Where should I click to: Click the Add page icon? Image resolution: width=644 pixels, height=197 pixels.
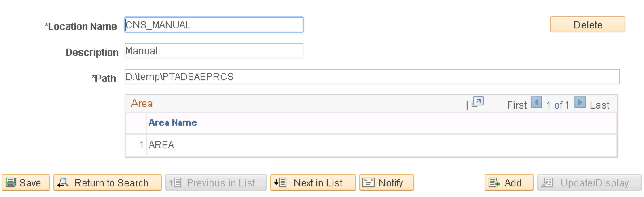pyautogui.click(x=494, y=183)
